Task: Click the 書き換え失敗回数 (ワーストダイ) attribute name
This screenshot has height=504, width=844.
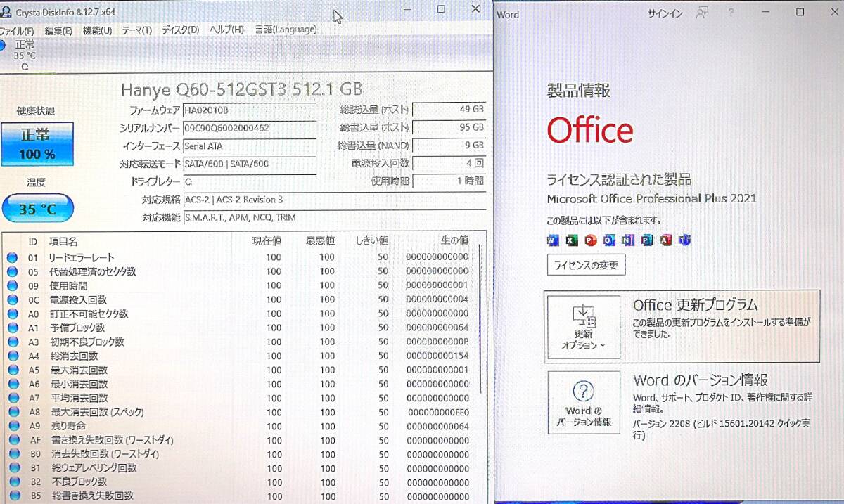Action: point(111,440)
